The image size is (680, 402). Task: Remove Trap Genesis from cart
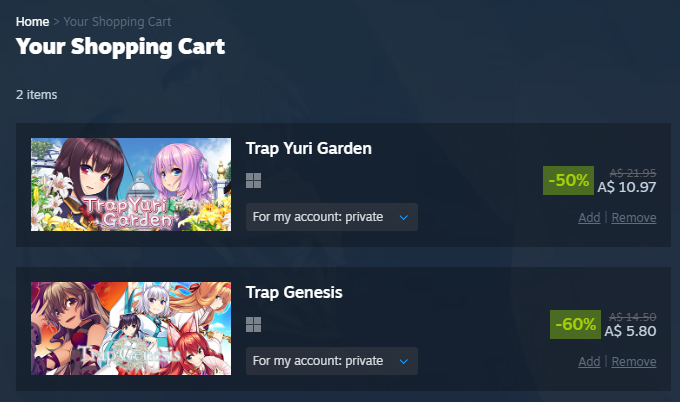(x=634, y=361)
